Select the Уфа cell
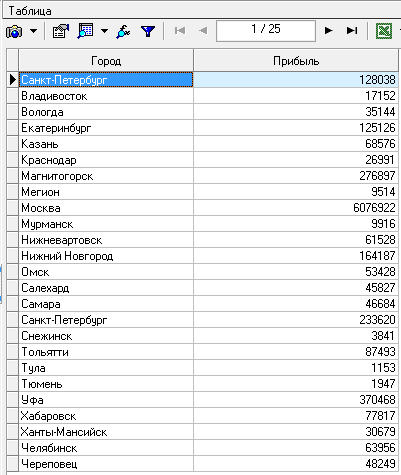The image size is (401, 475). pyautogui.click(x=106, y=400)
